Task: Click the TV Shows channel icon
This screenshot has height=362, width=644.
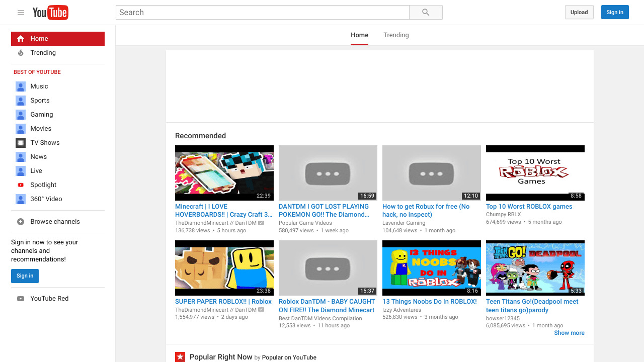Action: point(21,143)
